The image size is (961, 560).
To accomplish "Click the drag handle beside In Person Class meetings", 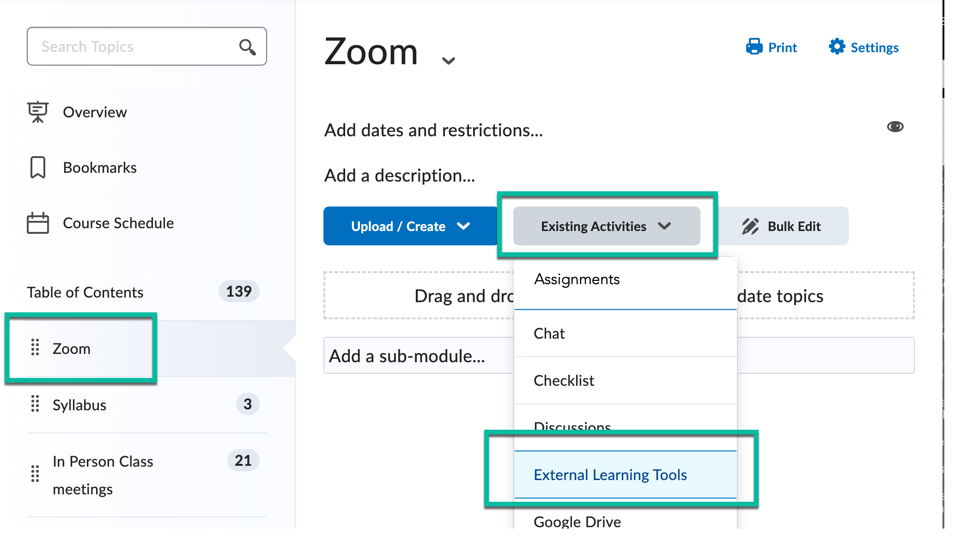I will 35,474.
